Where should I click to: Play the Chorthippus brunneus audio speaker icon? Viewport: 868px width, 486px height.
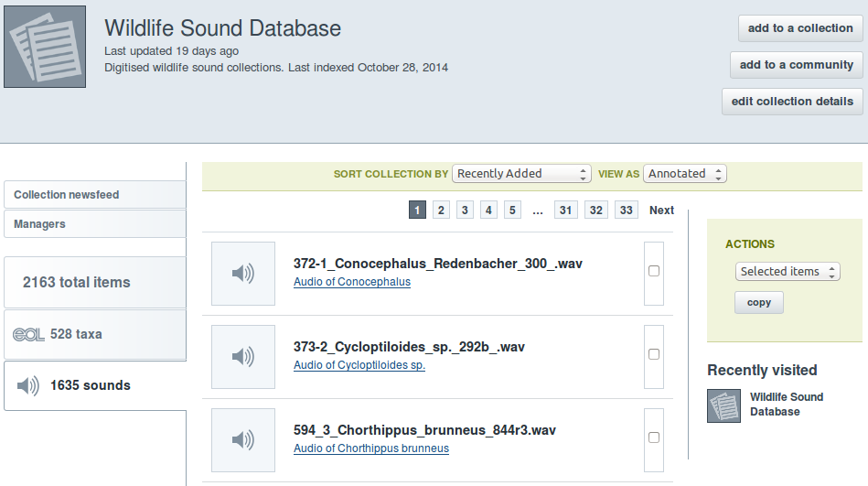point(243,440)
